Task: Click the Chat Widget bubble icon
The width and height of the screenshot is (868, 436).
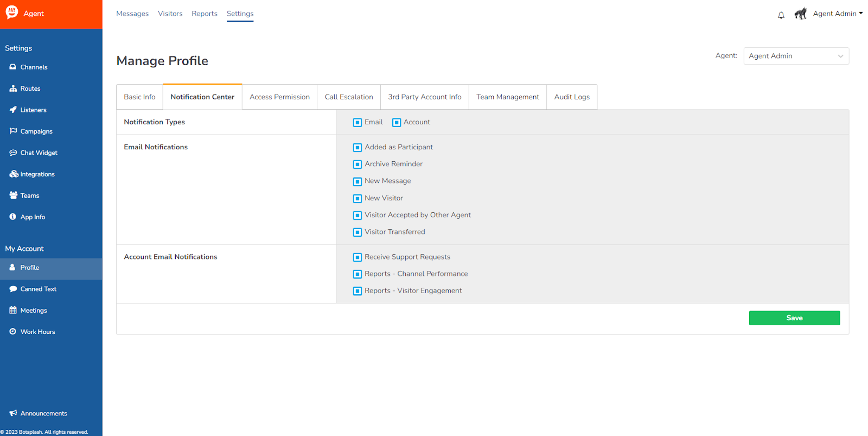Action: pos(13,153)
